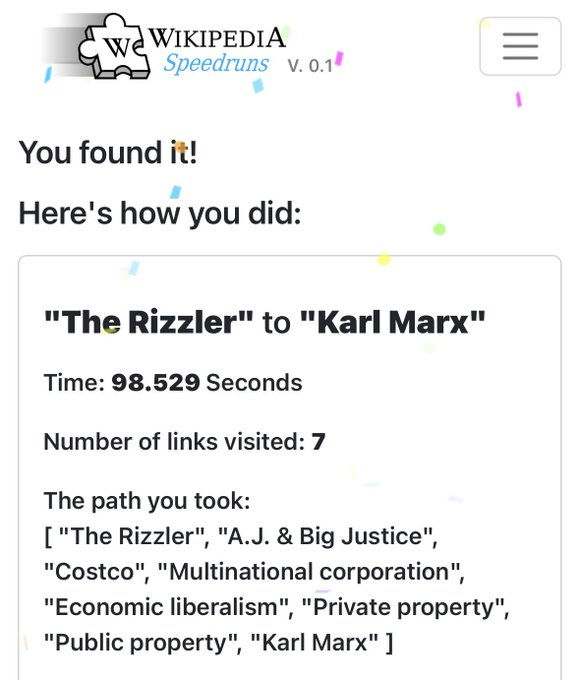Click "A.J. & Big Justice" in path
580x680 pixels.
[325, 536]
